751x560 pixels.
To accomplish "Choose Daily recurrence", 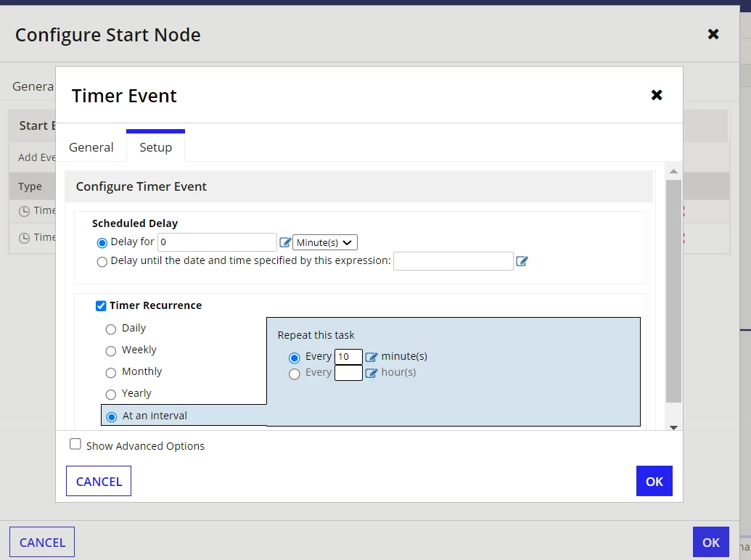I will (110, 329).
